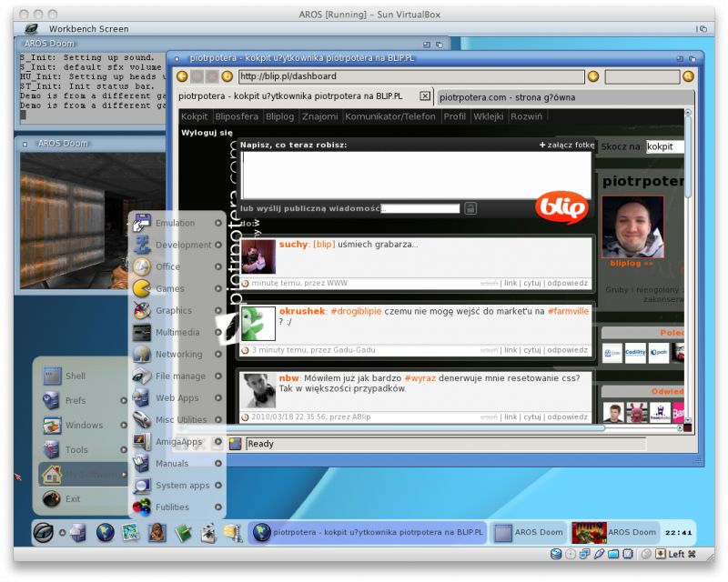Image resolution: width=728 pixels, height=582 pixels.
Task: Focus the URL address field
Action: (411, 76)
